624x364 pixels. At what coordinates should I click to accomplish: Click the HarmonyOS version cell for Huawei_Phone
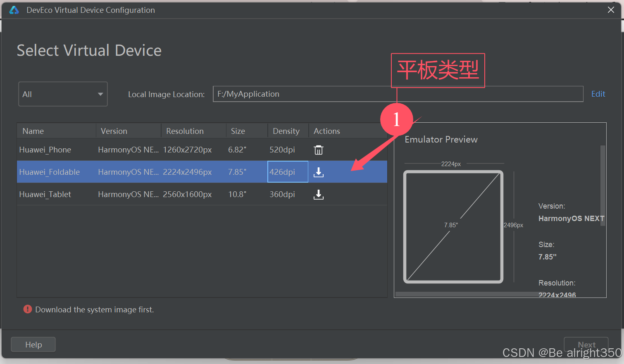coord(128,150)
